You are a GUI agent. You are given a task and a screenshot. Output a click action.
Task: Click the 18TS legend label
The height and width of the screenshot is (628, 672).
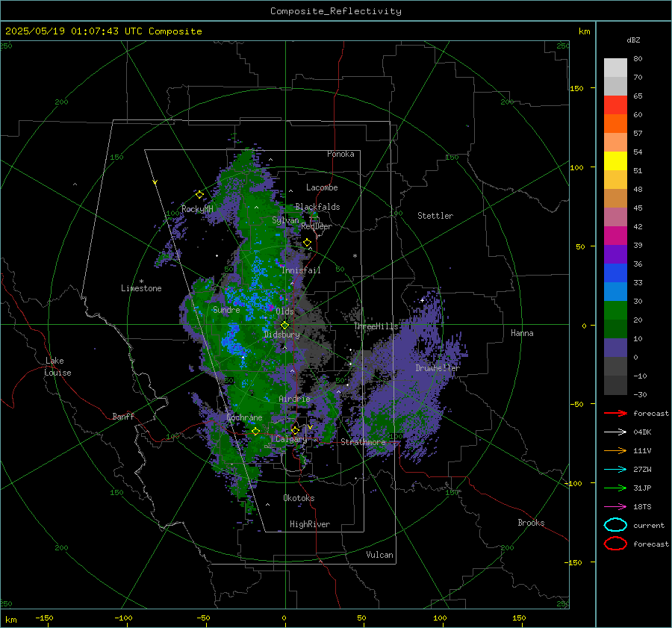point(642,507)
